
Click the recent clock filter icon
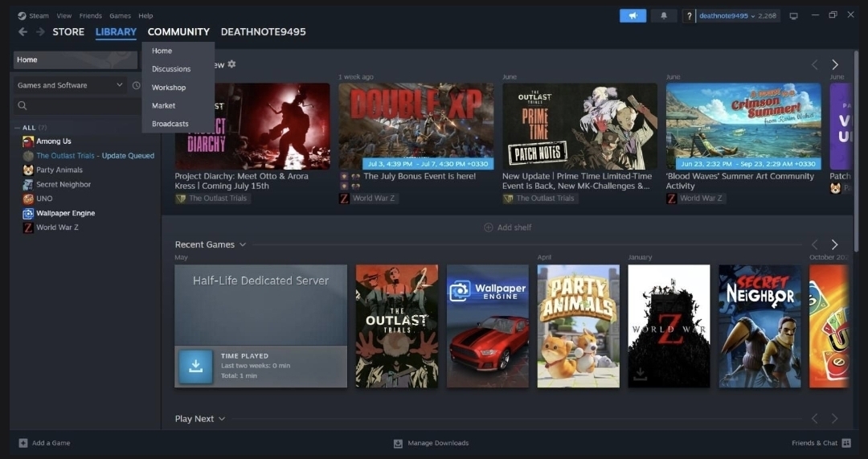coord(136,85)
